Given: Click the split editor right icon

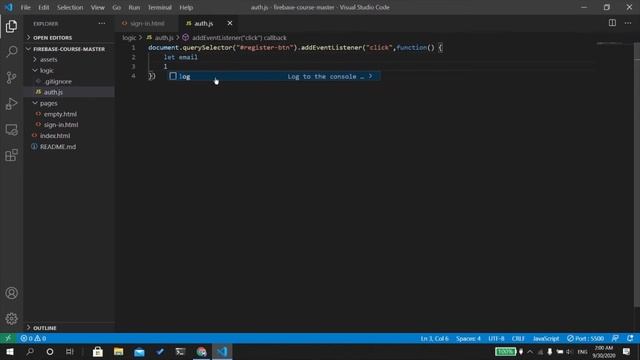Looking at the screenshot, I should 612,23.
